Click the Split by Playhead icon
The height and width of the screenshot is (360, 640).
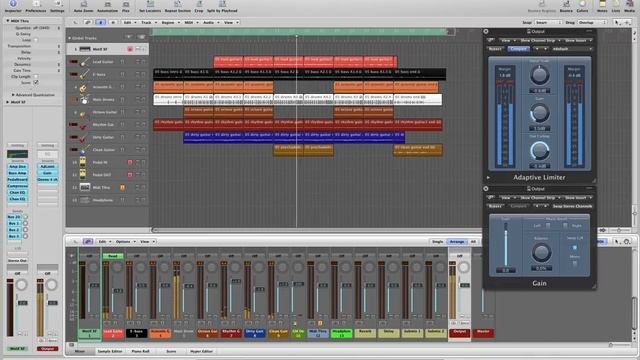[x=222, y=6]
